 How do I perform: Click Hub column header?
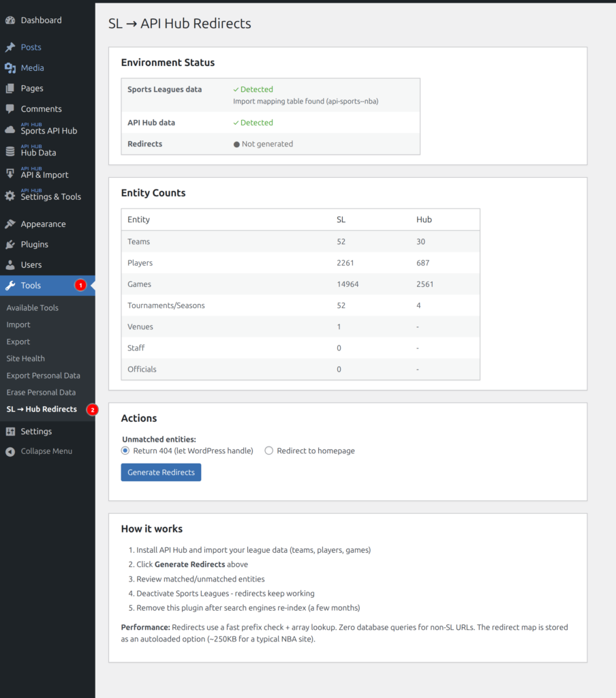424,219
